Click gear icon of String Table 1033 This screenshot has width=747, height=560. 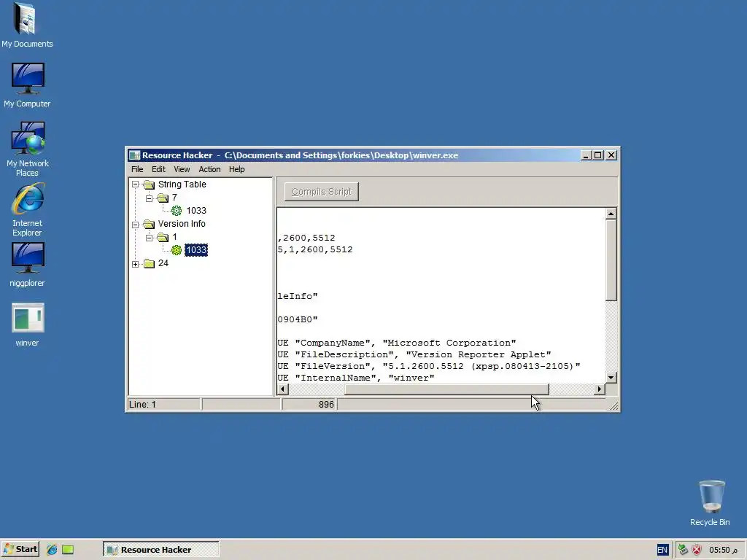click(177, 211)
